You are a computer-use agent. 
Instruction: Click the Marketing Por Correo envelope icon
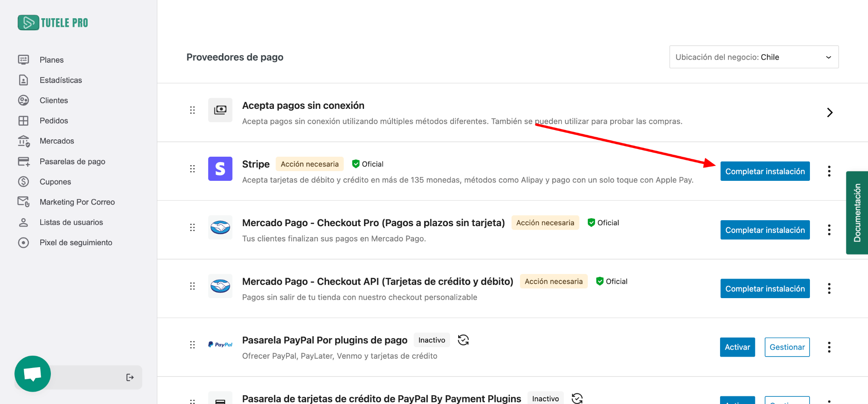click(24, 202)
